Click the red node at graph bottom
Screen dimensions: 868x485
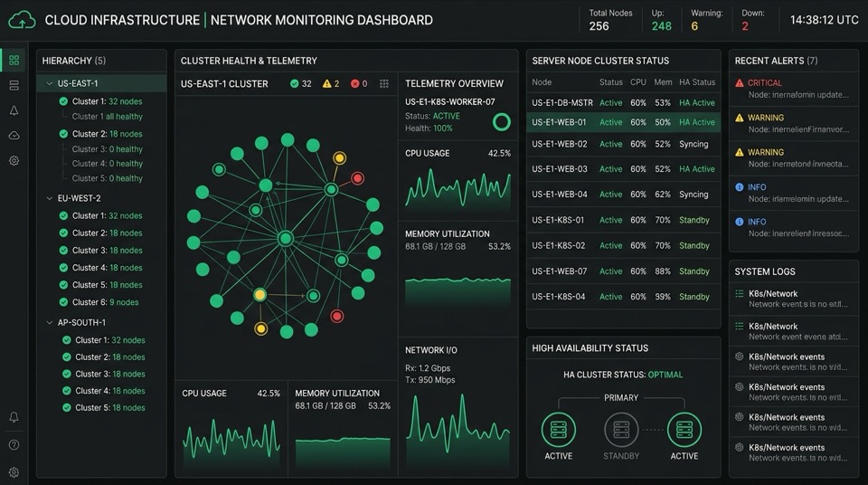[x=336, y=317]
